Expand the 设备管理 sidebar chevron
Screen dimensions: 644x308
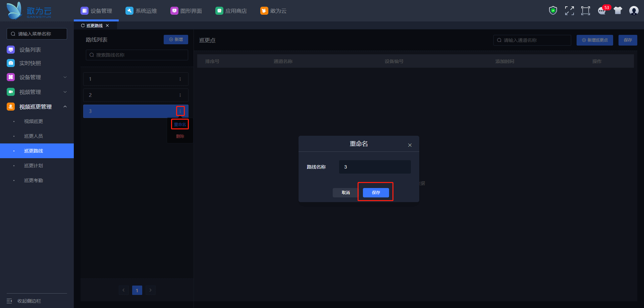65,77
